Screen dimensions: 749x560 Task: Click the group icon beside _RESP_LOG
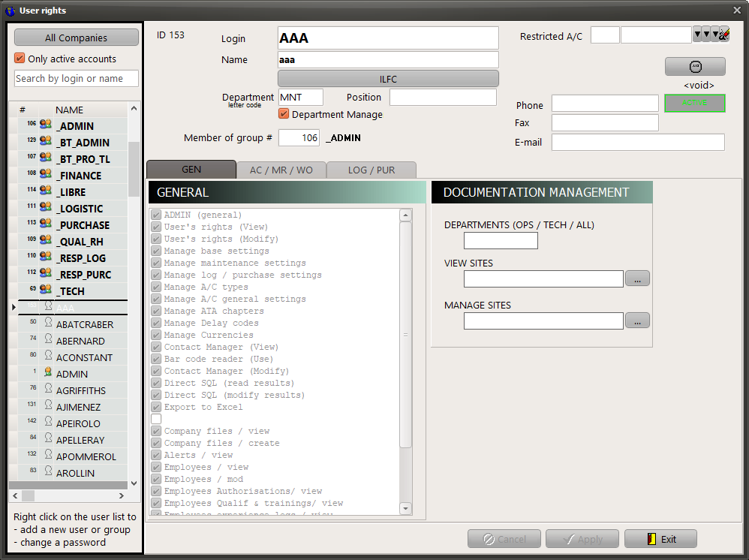(45, 256)
